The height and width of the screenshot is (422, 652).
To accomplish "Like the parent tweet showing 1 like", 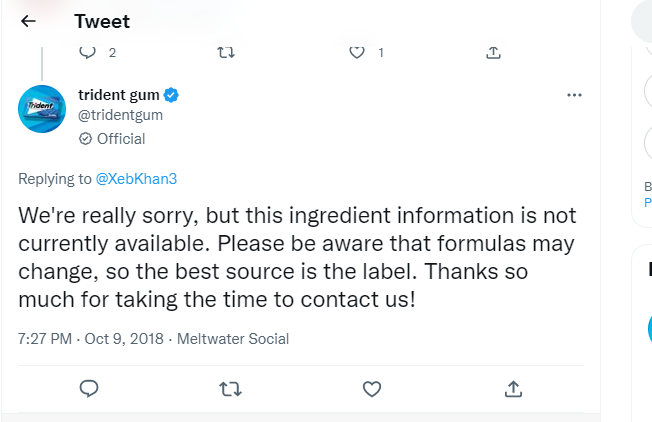I will (357, 52).
